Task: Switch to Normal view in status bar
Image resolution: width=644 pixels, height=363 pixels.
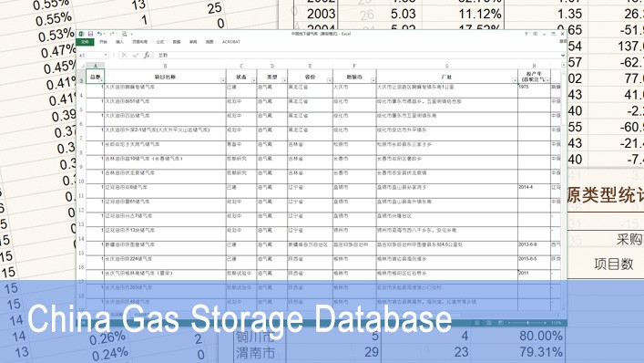Action: 476,323
